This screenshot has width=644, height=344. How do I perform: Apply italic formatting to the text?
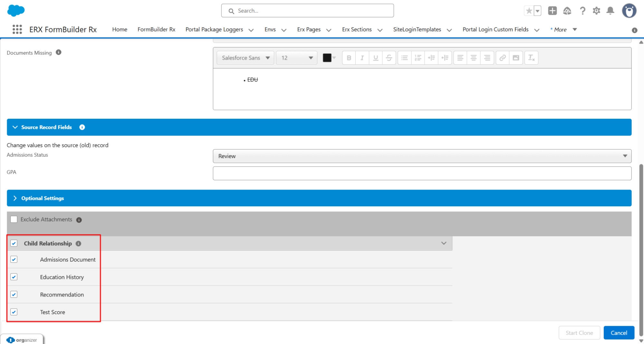click(362, 58)
